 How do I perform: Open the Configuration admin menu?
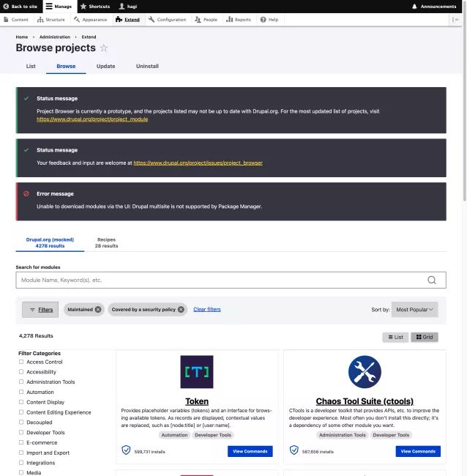tap(167, 20)
